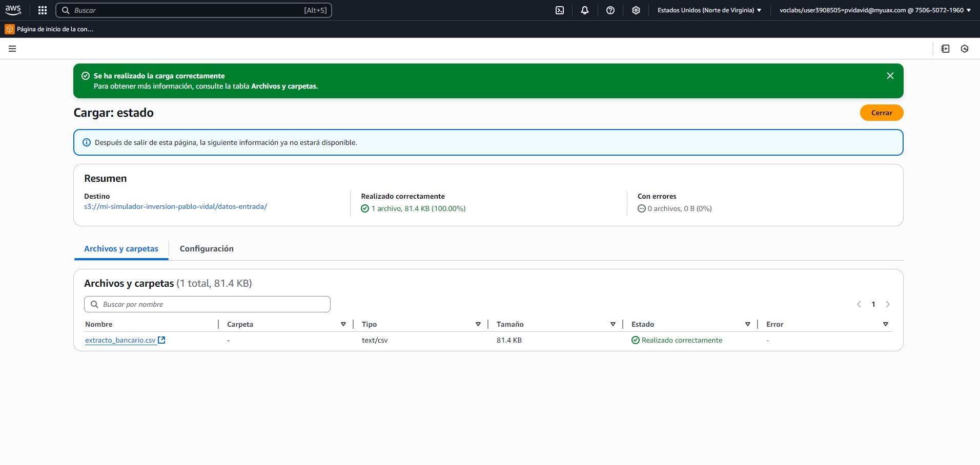This screenshot has width=980, height=465.
Task: Click page number 1 in pagination
Action: (x=873, y=304)
